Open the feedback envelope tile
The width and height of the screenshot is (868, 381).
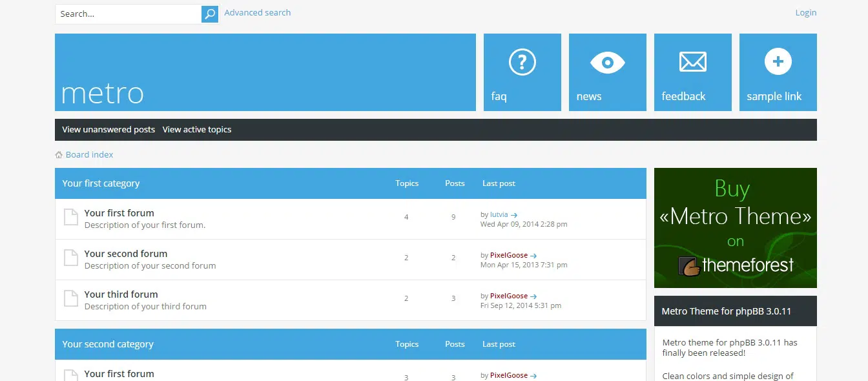coord(692,72)
